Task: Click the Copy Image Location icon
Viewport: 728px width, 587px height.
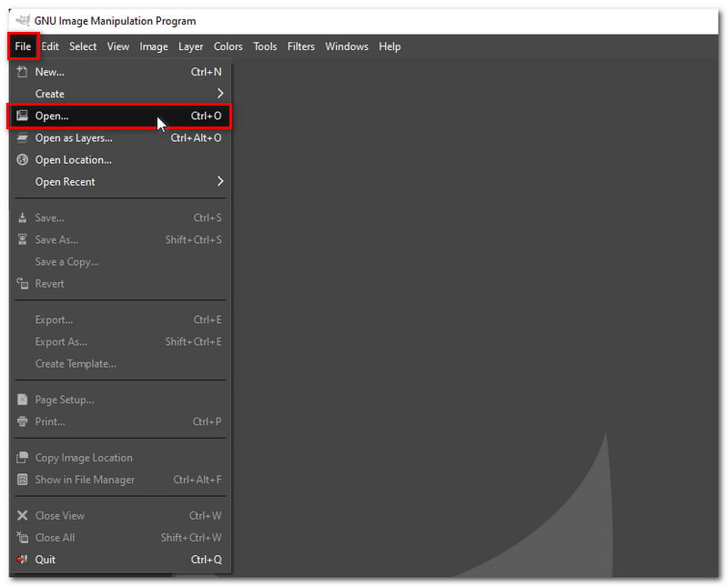Action: pos(22,458)
